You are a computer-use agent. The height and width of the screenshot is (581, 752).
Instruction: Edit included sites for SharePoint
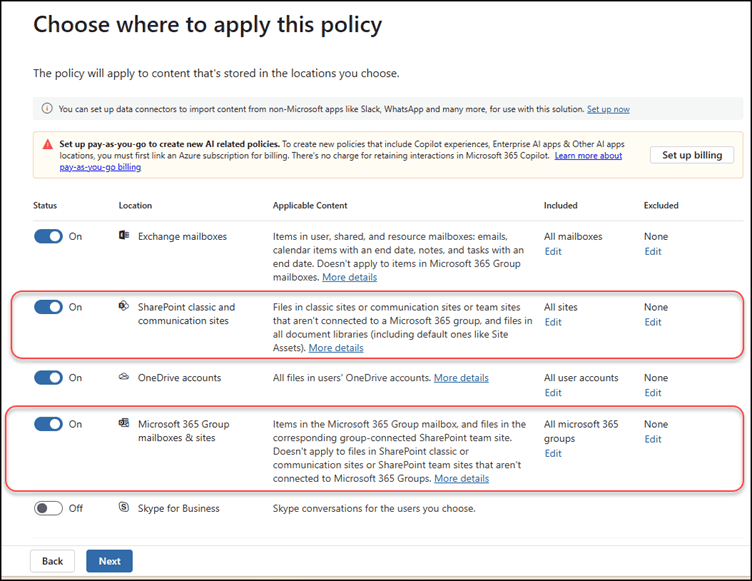pos(553,322)
